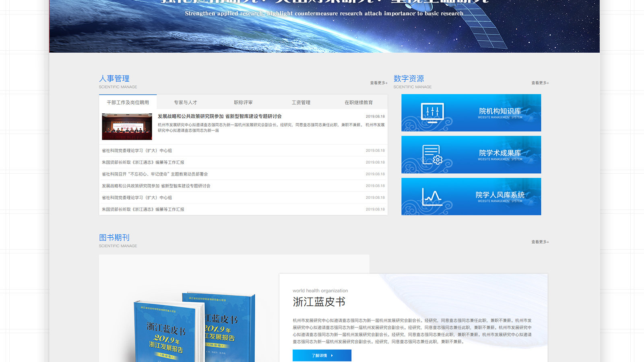Click the arrow icon in 了解详情 button
The width and height of the screenshot is (644, 362).
point(332,356)
